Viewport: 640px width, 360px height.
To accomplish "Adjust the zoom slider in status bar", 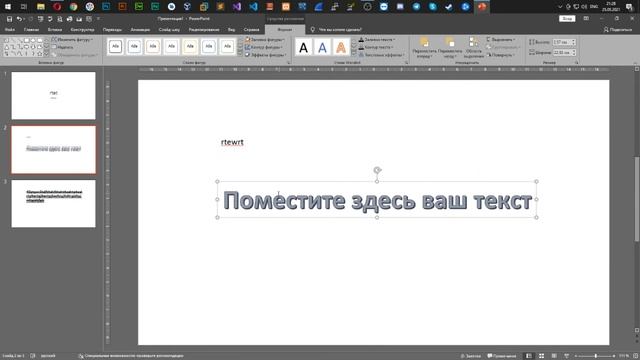I will pyautogui.click(x=596, y=356).
